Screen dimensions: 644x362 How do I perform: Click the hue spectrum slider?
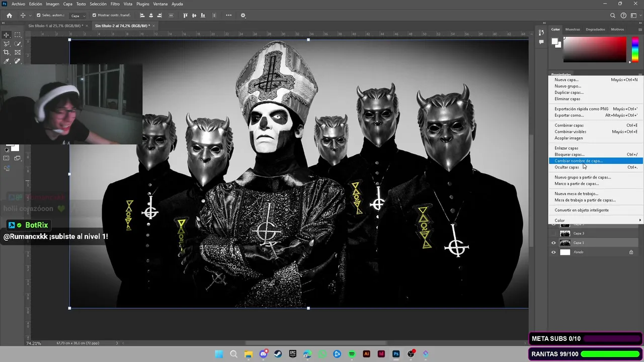tap(635, 49)
